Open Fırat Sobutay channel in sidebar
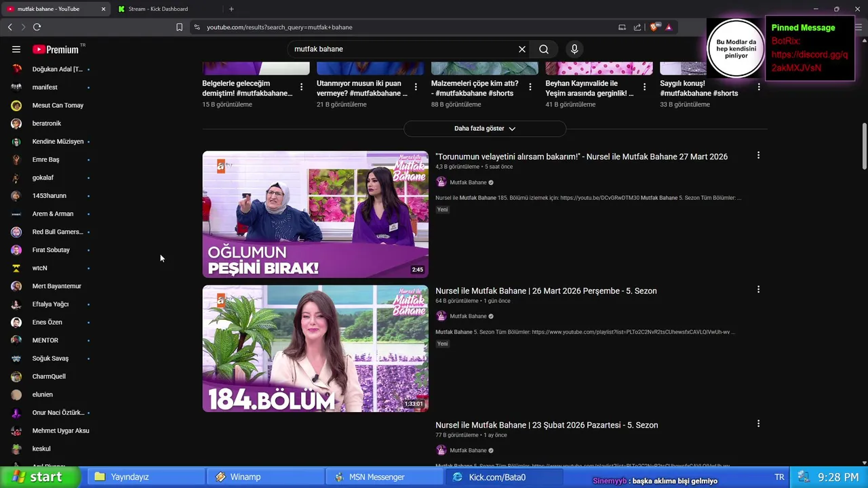This screenshot has width=868, height=488. pyautogui.click(x=52, y=250)
